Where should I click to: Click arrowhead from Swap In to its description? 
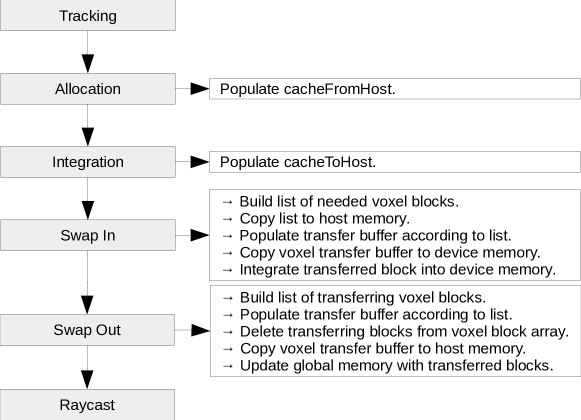[x=200, y=235]
